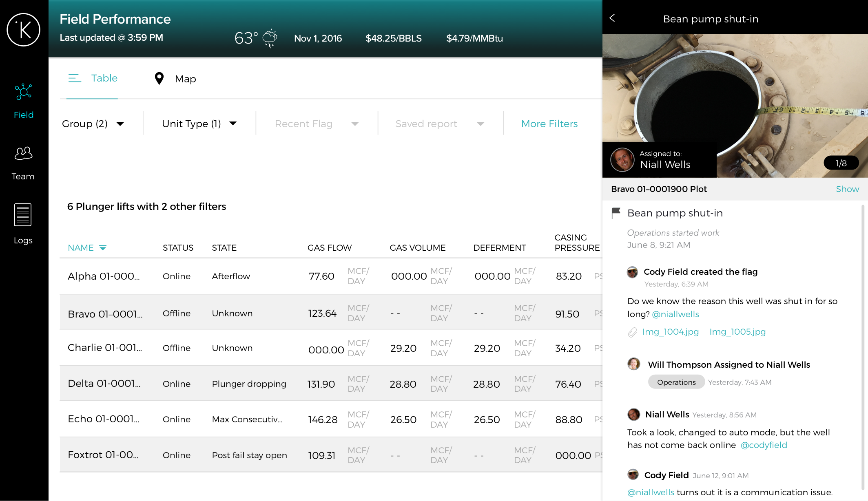Select Field in the sidebar
This screenshot has width=868, height=501.
coord(23,101)
